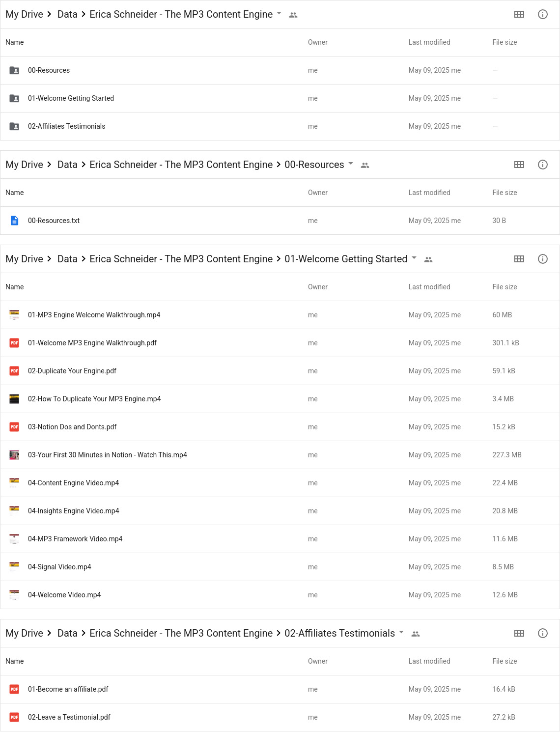Image resolution: width=560 pixels, height=756 pixels.
Task: Click PDF icon of 02-Duplicate Your Engine.pdf
Action: coord(15,371)
